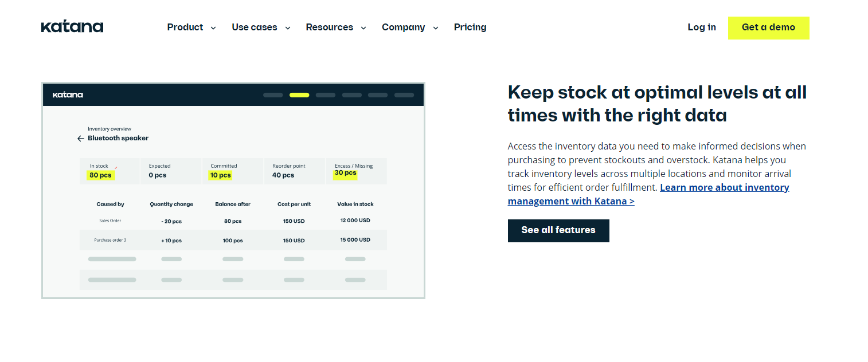Click the leftmost gray pill in mockup navigation
868x362 pixels.
pos(273,95)
